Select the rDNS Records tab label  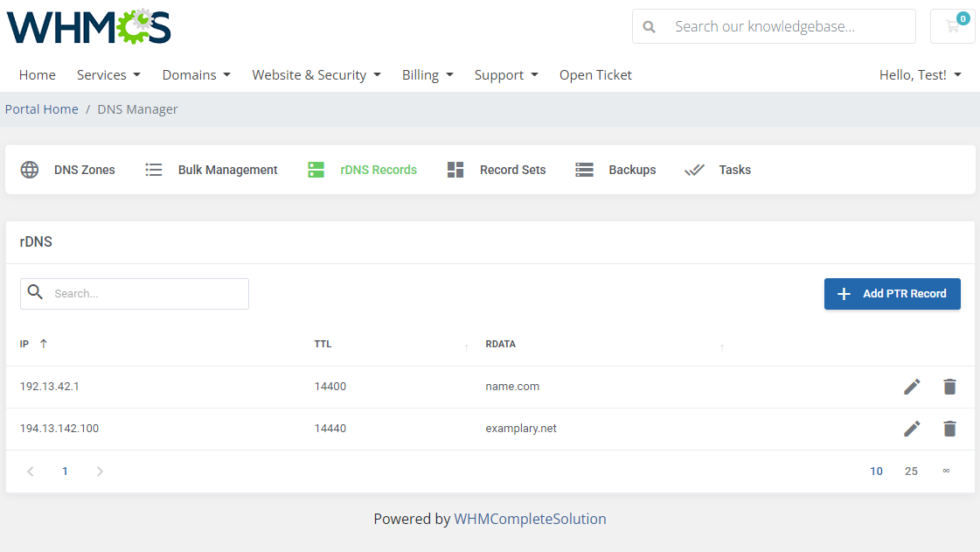(379, 170)
